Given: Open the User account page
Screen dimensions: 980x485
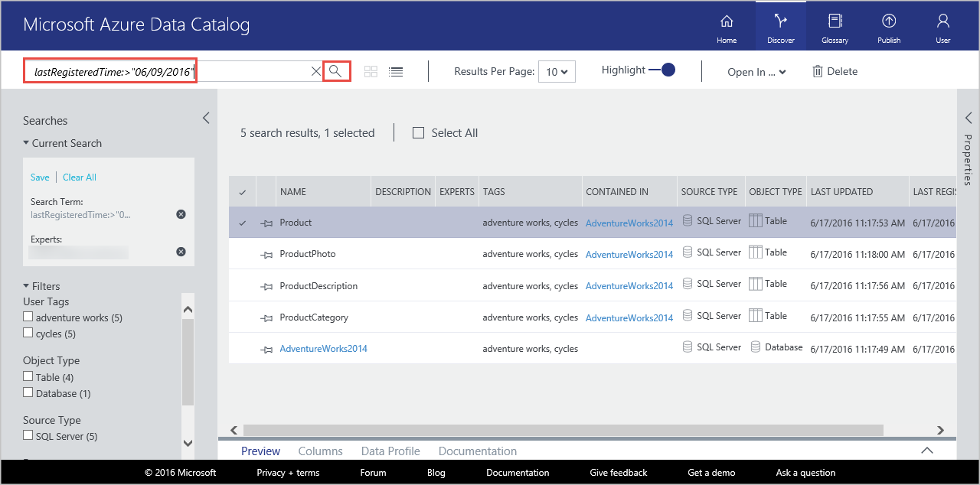Looking at the screenshot, I should click(x=942, y=25).
